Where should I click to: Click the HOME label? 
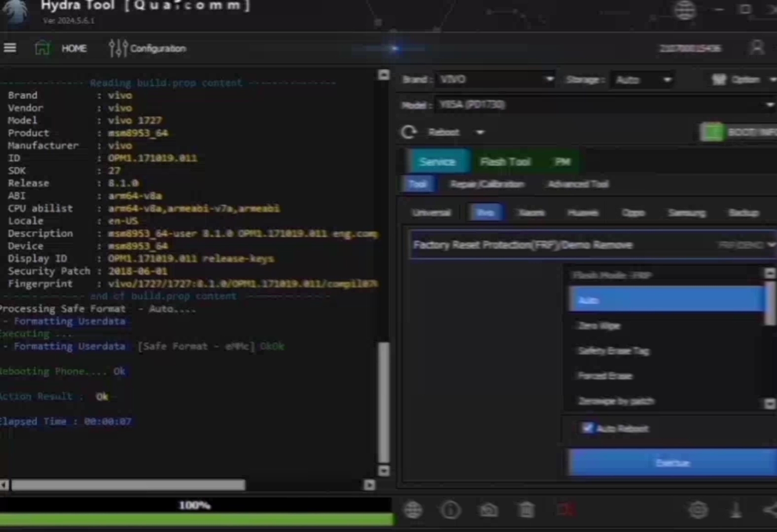(74, 48)
